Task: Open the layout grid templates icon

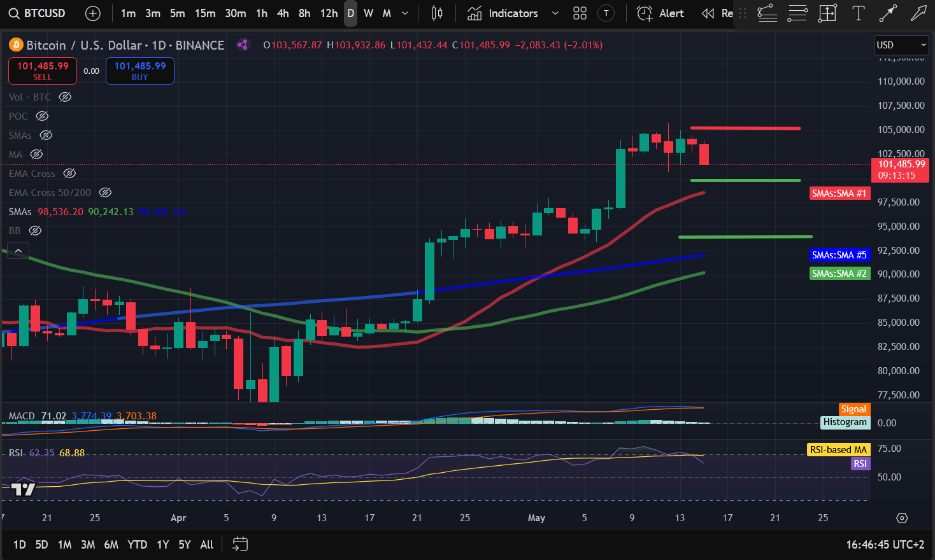Action: 580,13
